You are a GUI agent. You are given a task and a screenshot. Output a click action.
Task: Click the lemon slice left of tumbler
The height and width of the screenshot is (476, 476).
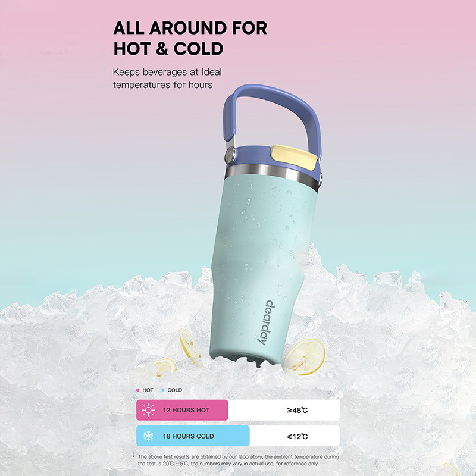point(189,346)
